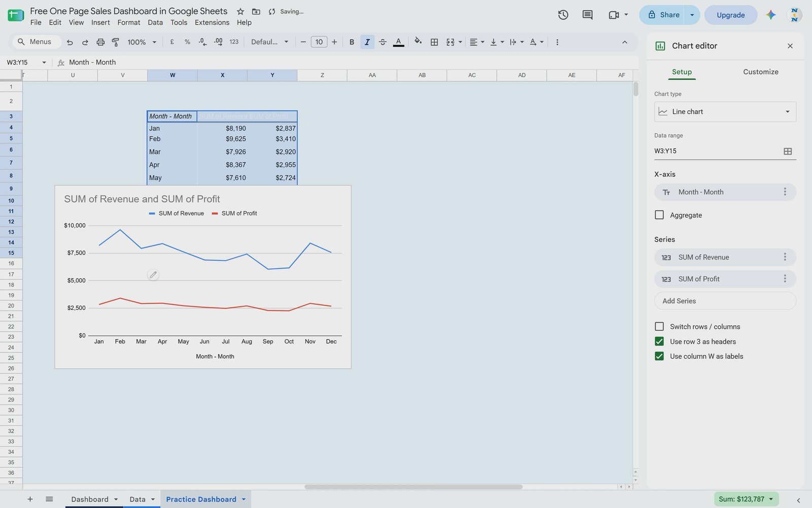Open options for SUM of Revenue series
This screenshot has width=812, height=508.
(x=785, y=257)
